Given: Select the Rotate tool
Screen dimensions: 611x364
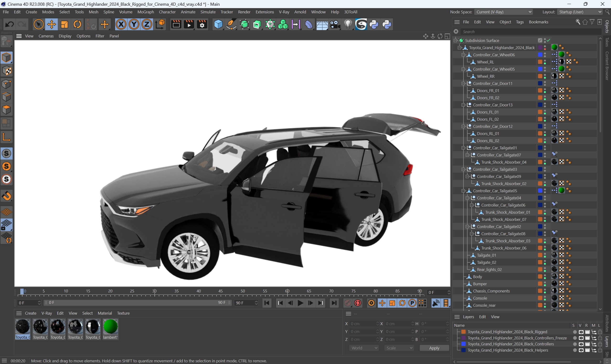Looking at the screenshot, I should pyautogui.click(x=77, y=25).
